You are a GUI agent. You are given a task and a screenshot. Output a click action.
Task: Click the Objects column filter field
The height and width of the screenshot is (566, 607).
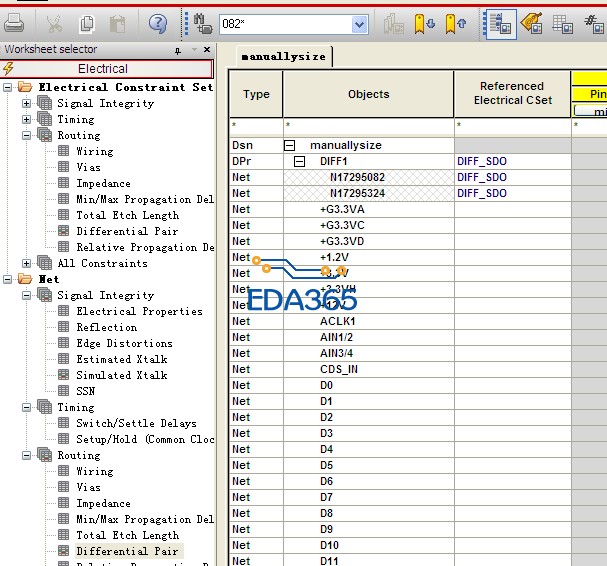(x=368, y=126)
